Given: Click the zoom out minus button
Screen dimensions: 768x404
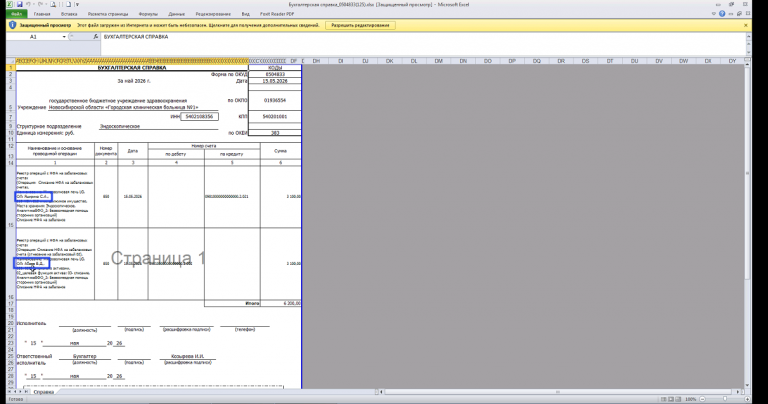Looking at the screenshot, I should pos(702,399).
